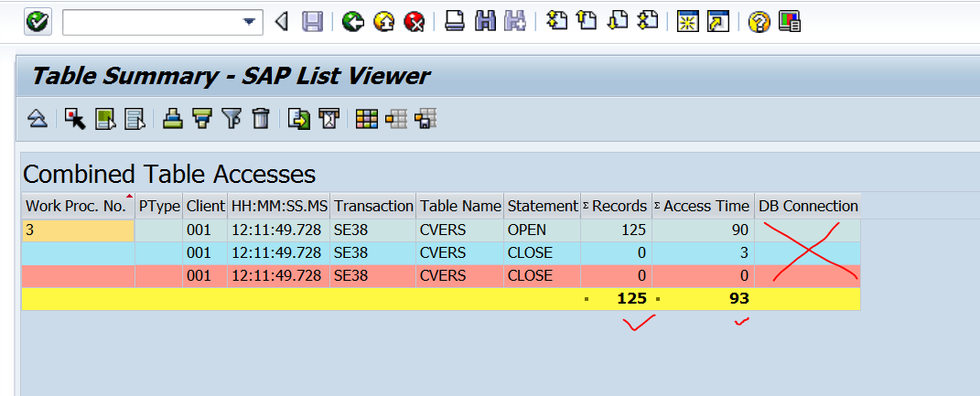Select CLOSE in the row with access time 3
The image size is (980, 396).
pyautogui.click(x=543, y=253)
